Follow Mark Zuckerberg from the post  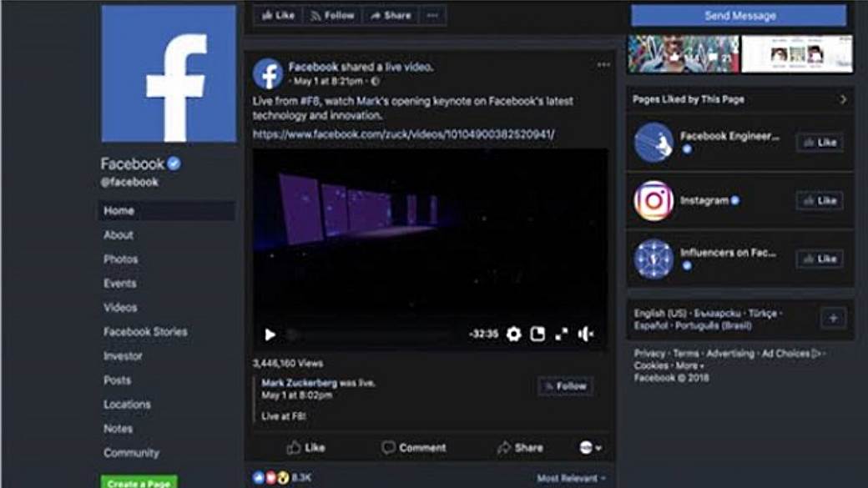click(x=566, y=386)
